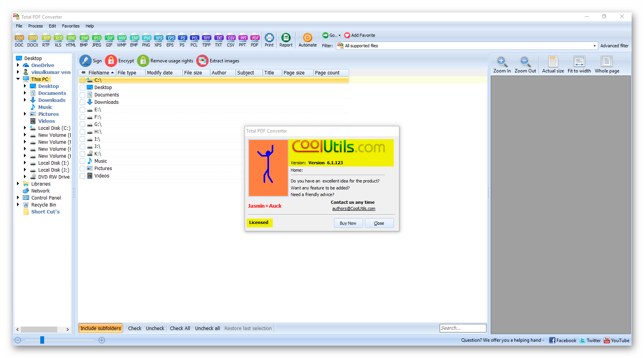Viewport: 644px width, 358px height.
Task: Toggle the Include subfolders option
Action: 101,328
